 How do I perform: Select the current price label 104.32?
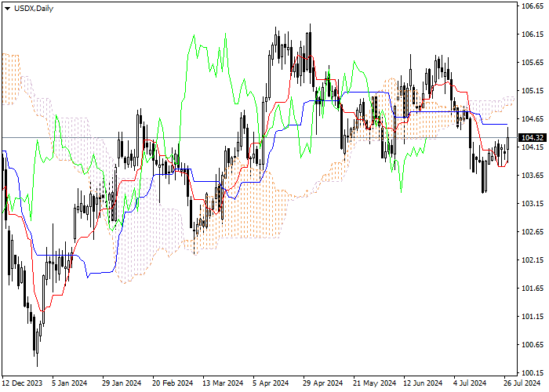[x=533, y=137]
